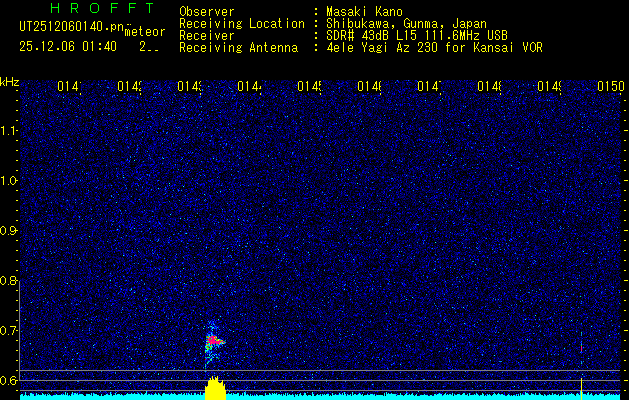Screen dimensions: 629x400
Task: Select location Shibukawa, Gunma, Japan
Action: [406, 24]
